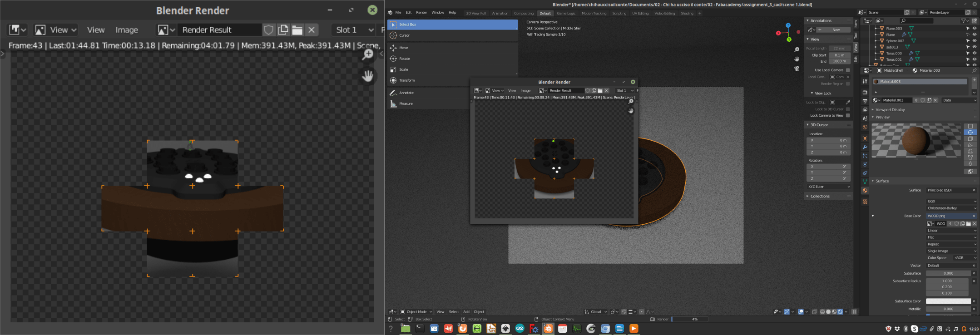Launch Arduino IDE from the taskbar
The width and height of the screenshot is (980, 335).
click(520, 328)
